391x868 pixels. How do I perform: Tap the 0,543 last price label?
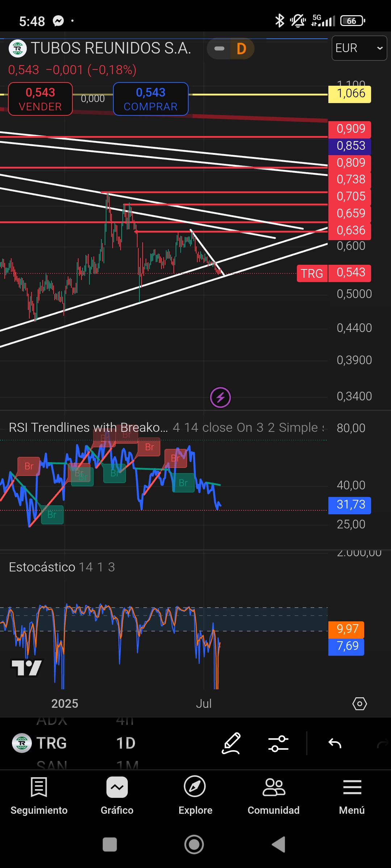(350, 273)
